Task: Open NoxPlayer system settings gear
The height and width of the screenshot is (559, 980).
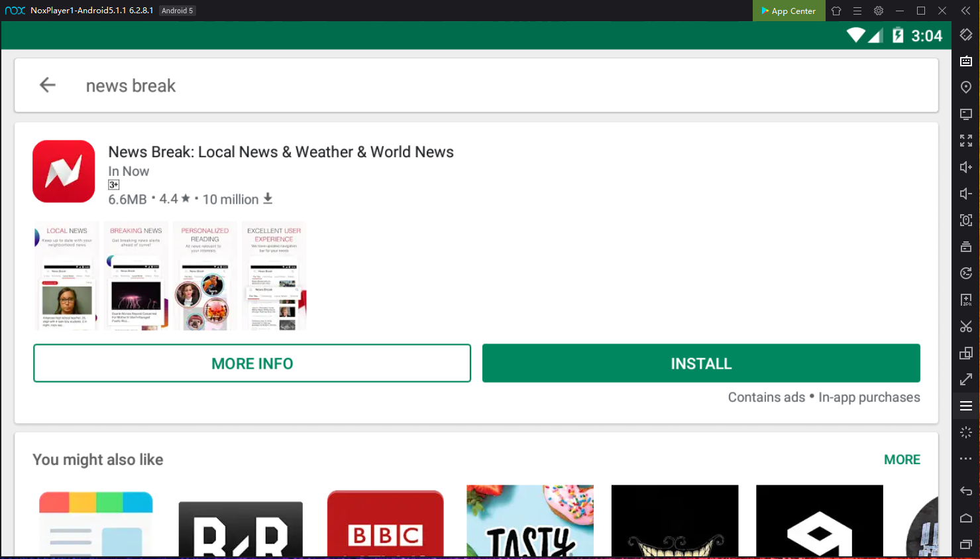Action: [x=878, y=10]
